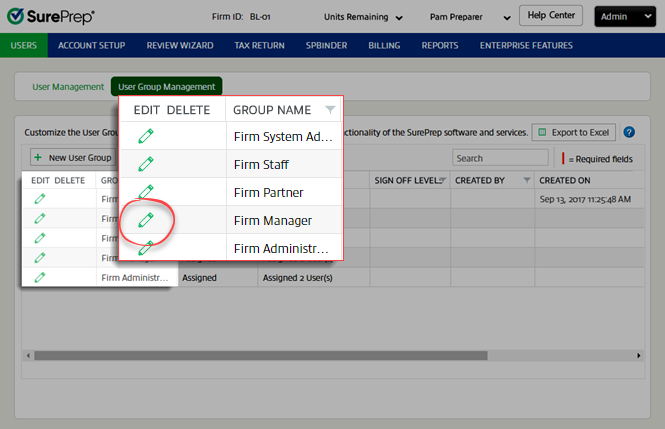
Task: Click into the Search input field
Action: (499, 158)
